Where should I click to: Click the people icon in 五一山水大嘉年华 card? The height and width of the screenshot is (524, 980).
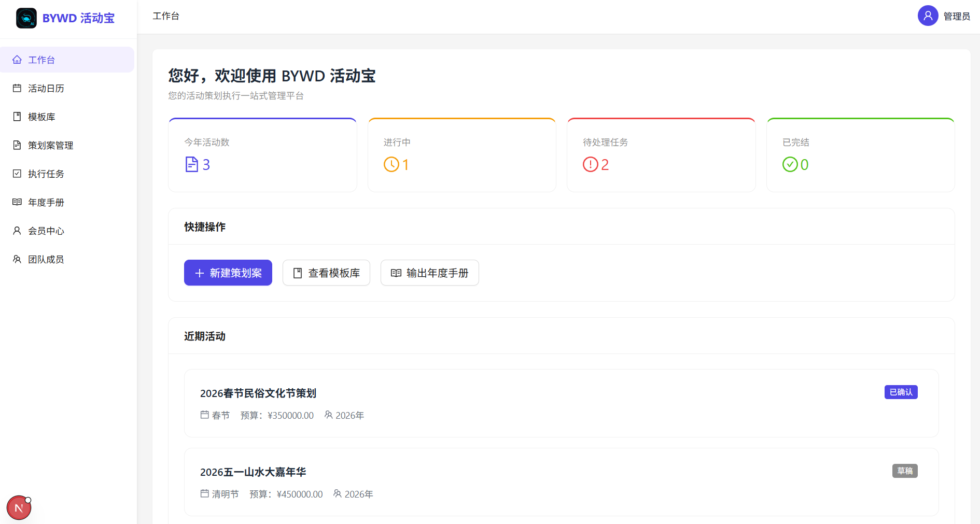338,493
